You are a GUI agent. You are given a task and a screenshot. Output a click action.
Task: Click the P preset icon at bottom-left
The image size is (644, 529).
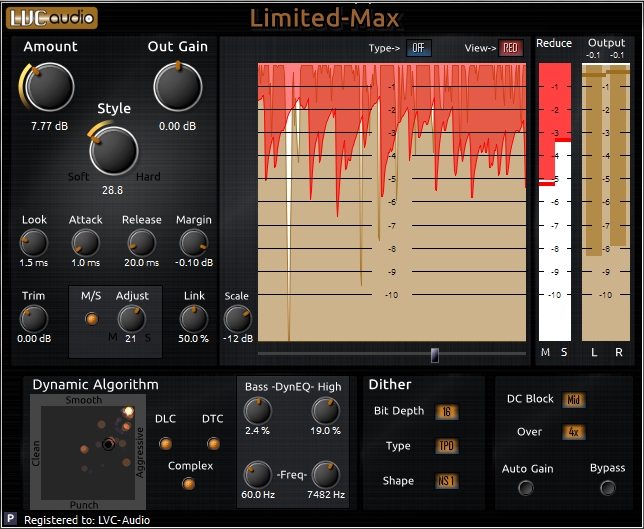10,520
